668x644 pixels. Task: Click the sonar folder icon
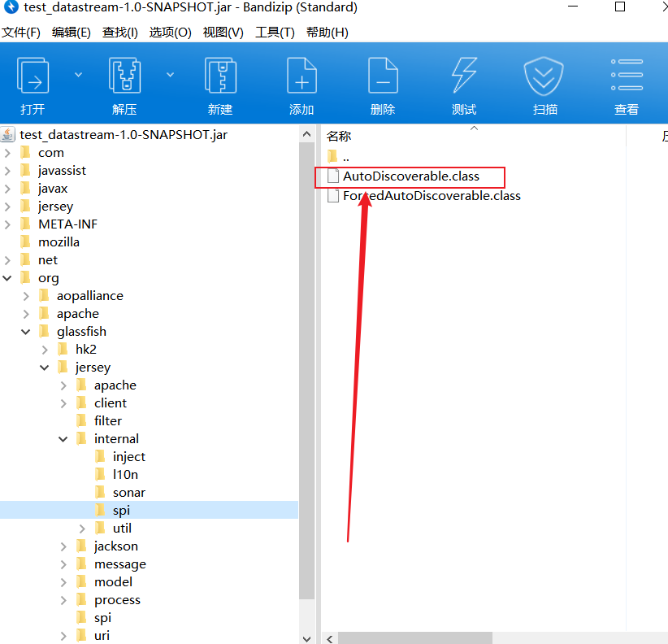point(100,492)
